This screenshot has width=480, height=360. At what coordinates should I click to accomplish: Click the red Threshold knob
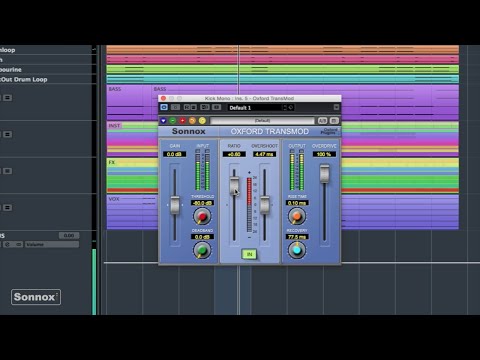tap(202, 216)
